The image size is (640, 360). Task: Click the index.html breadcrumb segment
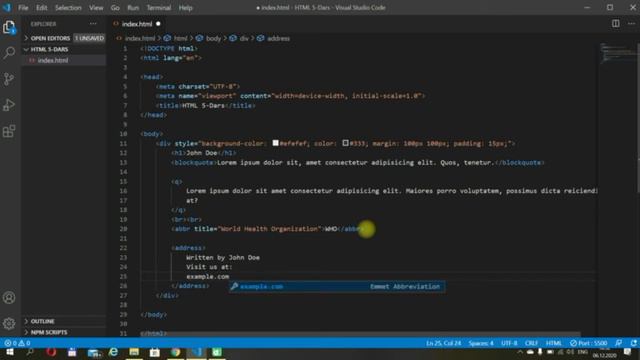point(140,38)
